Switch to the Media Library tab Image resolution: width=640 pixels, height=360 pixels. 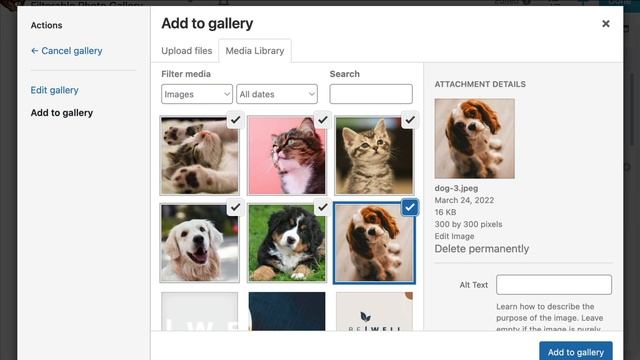pyautogui.click(x=255, y=51)
